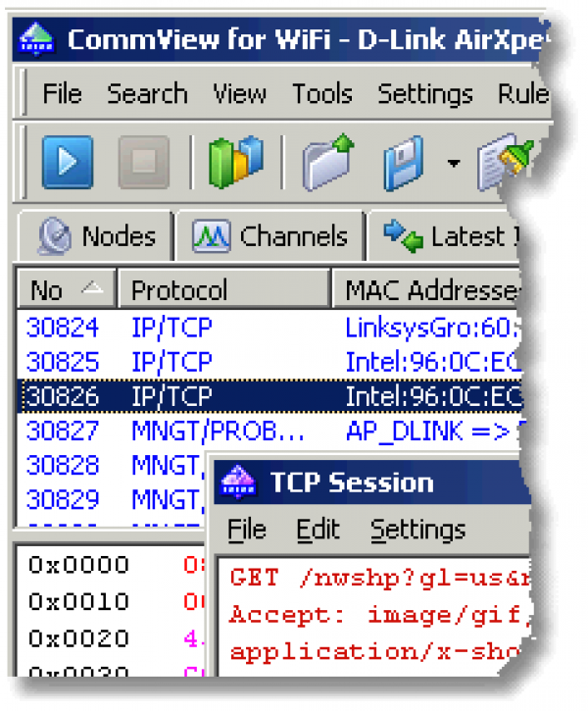Select packet row 30825
This screenshot has width=588, height=711.
point(269,362)
